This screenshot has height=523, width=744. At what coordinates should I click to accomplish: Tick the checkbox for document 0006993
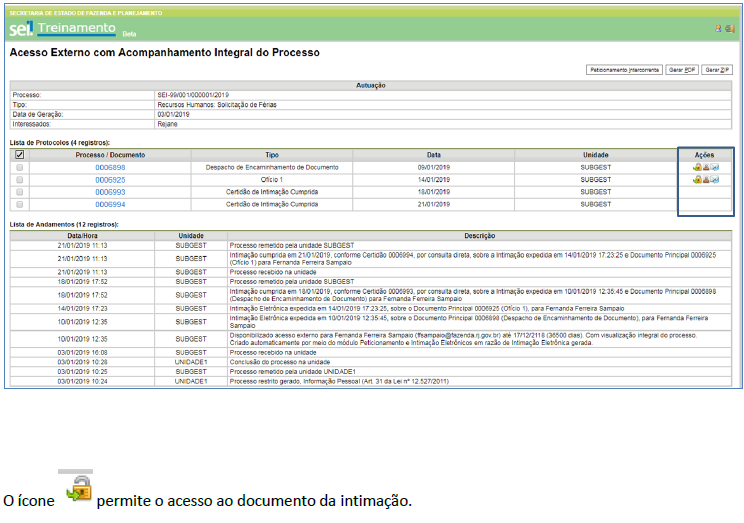click(20, 191)
